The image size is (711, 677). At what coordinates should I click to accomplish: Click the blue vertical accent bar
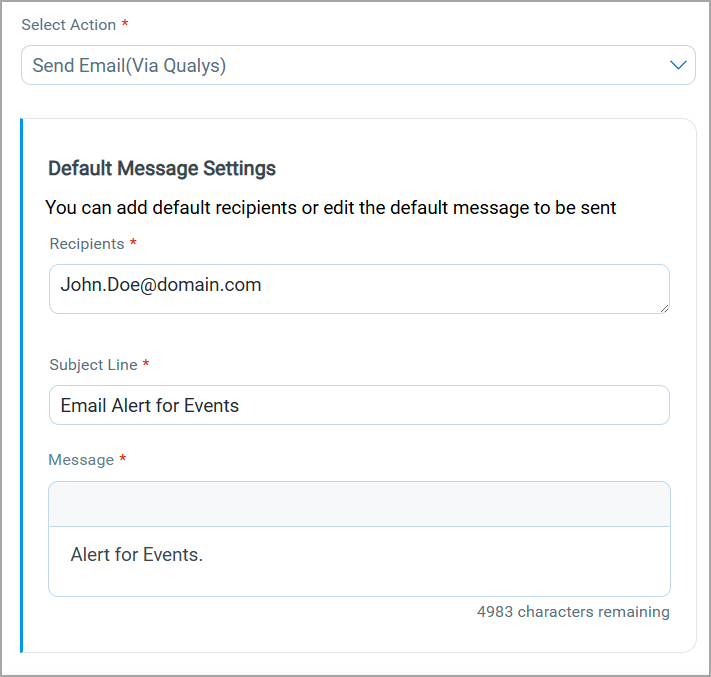(21, 385)
